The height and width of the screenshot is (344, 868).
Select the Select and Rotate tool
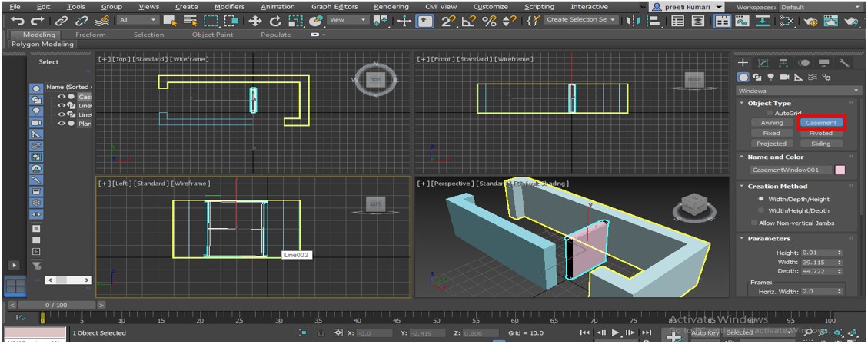point(275,21)
